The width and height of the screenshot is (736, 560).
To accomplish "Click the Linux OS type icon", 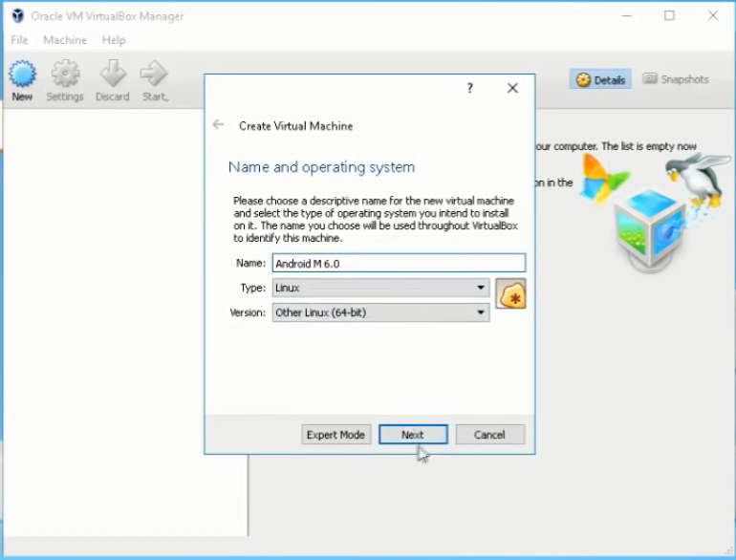I will coord(510,293).
